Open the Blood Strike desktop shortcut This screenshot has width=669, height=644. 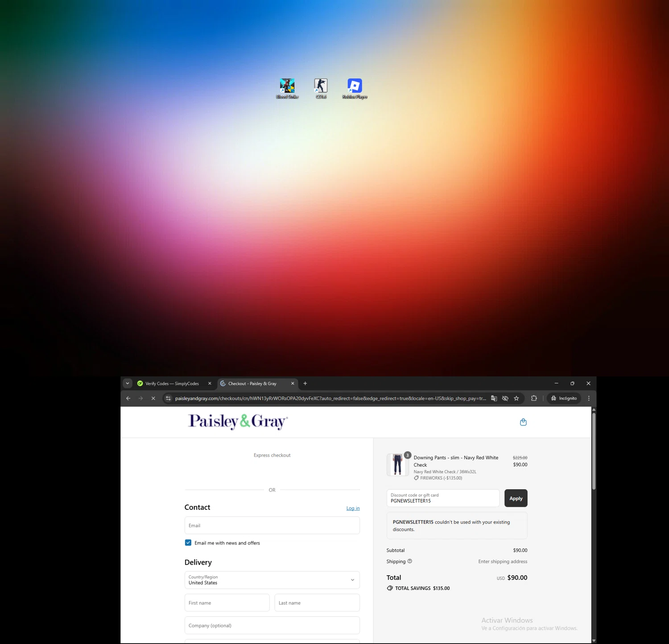[287, 89]
